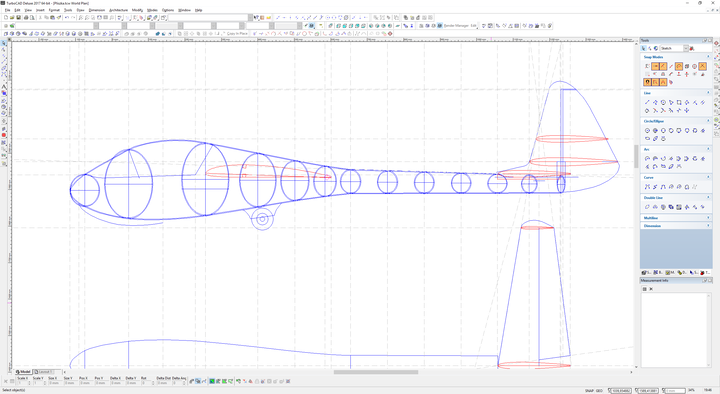Select the first Curve tool icon
Screen dimensions: 720x394
[x=647, y=187]
